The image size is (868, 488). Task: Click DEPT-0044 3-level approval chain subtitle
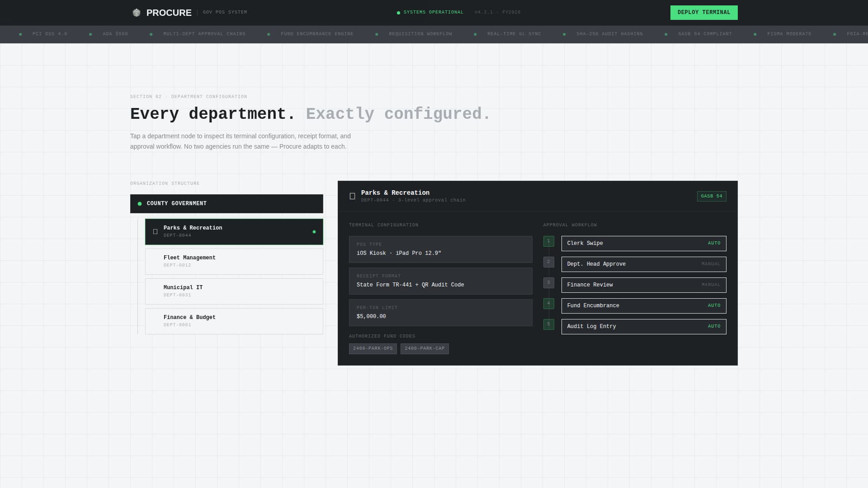pos(413,200)
